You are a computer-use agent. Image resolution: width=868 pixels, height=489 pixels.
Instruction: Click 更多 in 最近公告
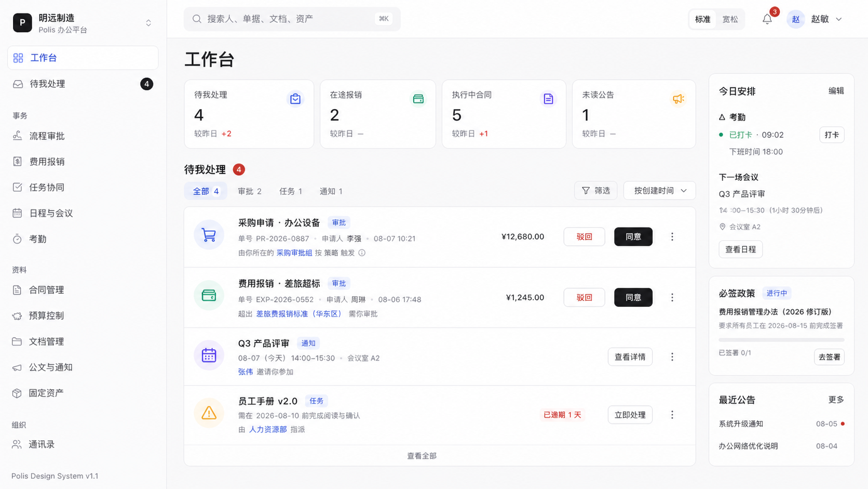point(836,400)
